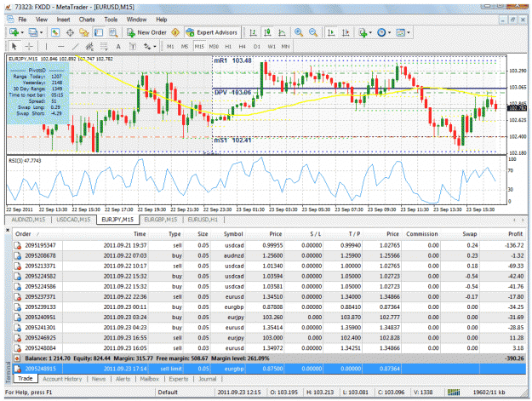Expand the new chart dropdown arrow
This screenshot has width=532, height=401.
point(22,32)
